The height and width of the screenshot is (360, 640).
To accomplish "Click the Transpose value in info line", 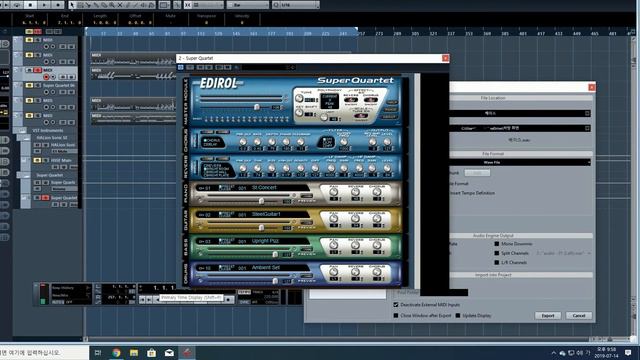I will [206, 23].
